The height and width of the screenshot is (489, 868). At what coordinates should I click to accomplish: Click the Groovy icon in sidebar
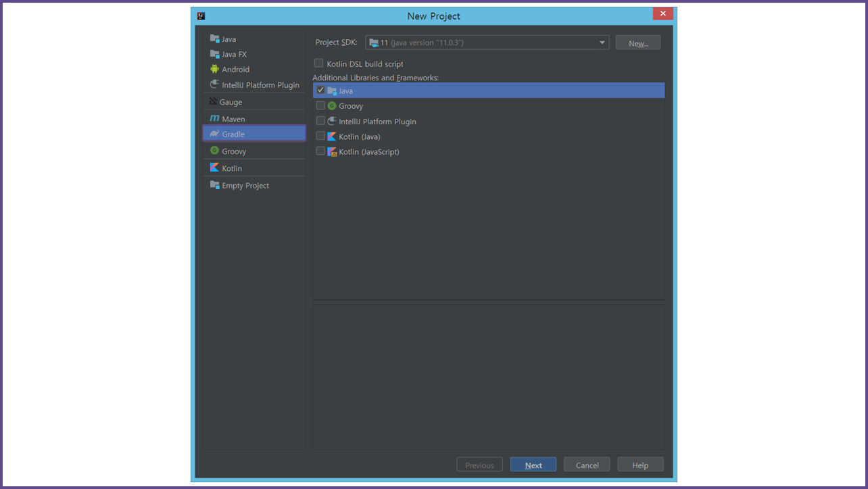[214, 151]
